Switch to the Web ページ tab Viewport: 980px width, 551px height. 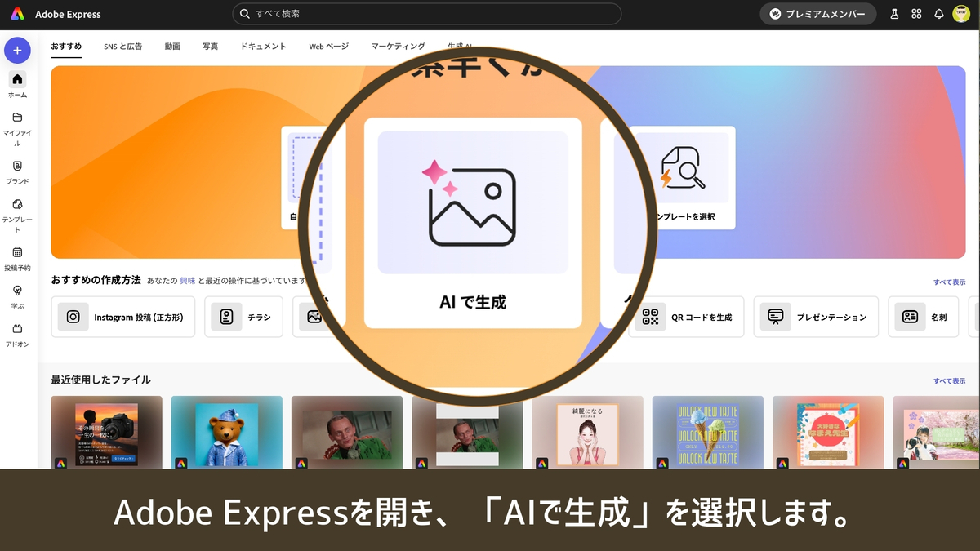click(x=328, y=47)
